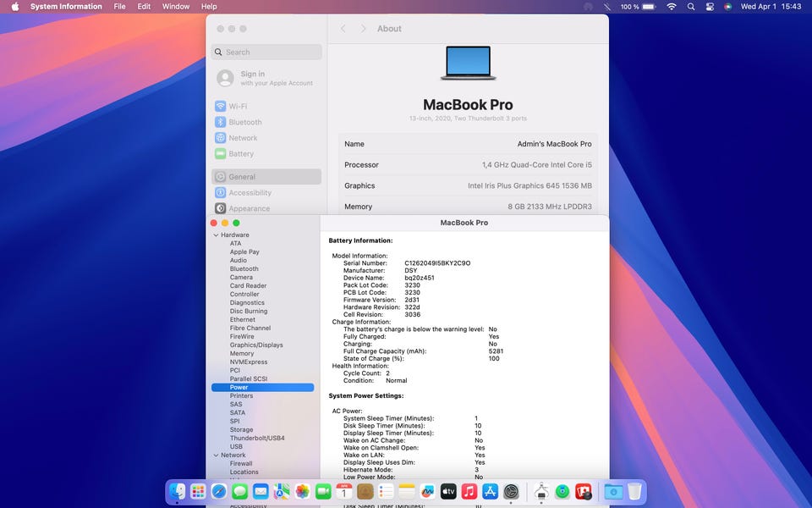
Task: Open Music from the Dock
Action: click(x=469, y=491)
